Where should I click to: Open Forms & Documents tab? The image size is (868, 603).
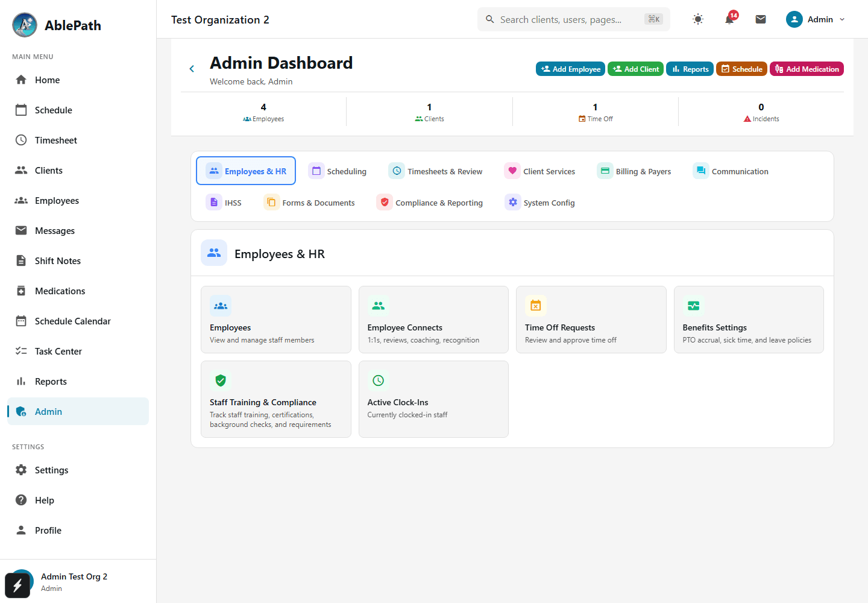[x=309, y=203]
